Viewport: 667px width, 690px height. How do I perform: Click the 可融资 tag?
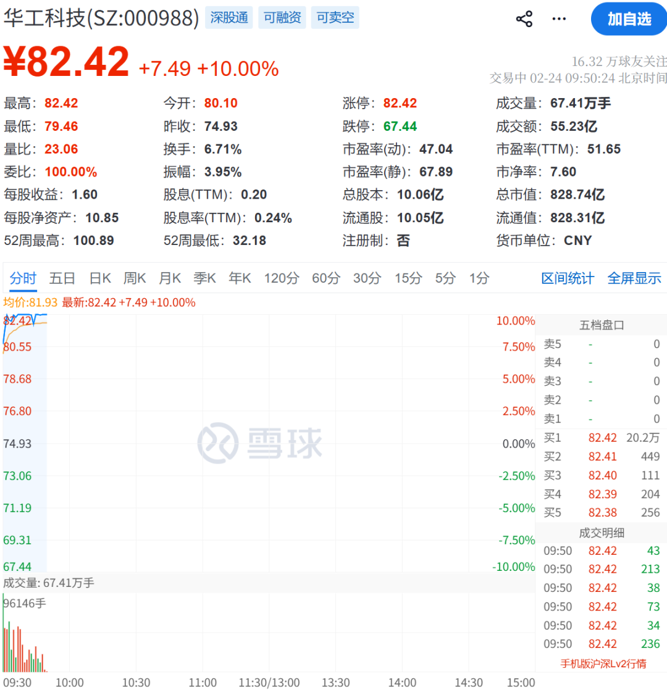click(x=281, y=18)
